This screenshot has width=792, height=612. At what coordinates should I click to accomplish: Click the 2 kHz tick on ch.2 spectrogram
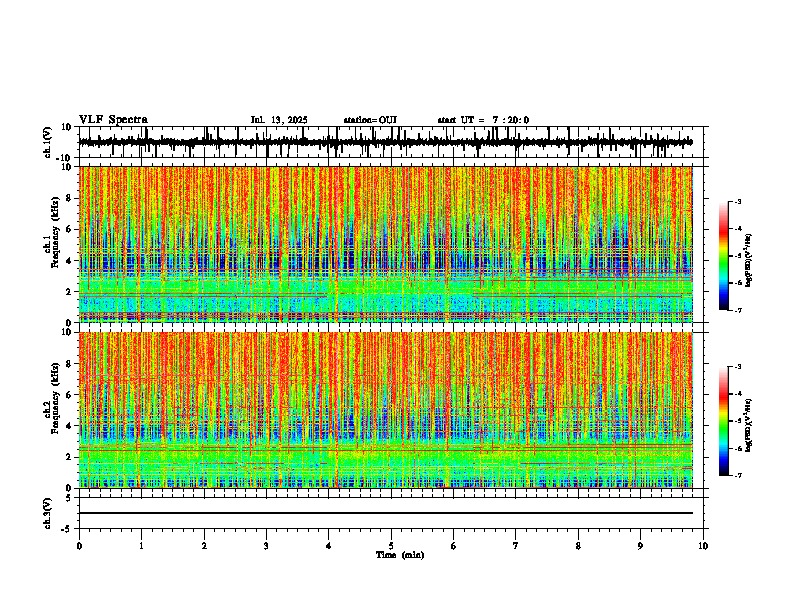coord(70,457)
